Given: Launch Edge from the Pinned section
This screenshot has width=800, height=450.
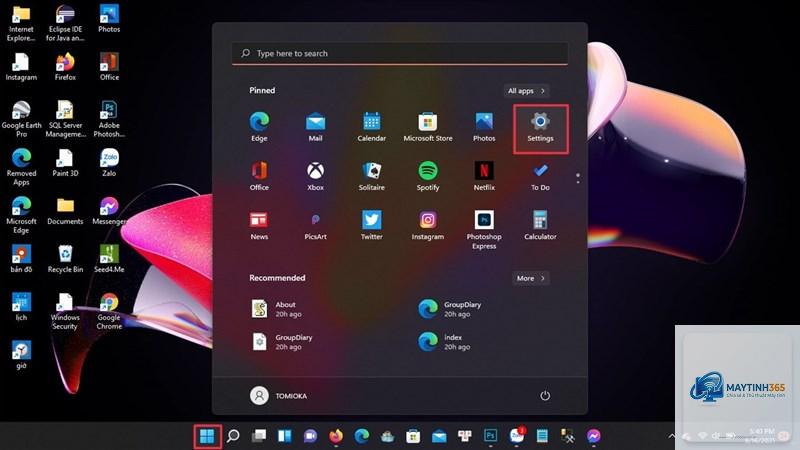Looking at the screenshot, I should pos(259,128).
